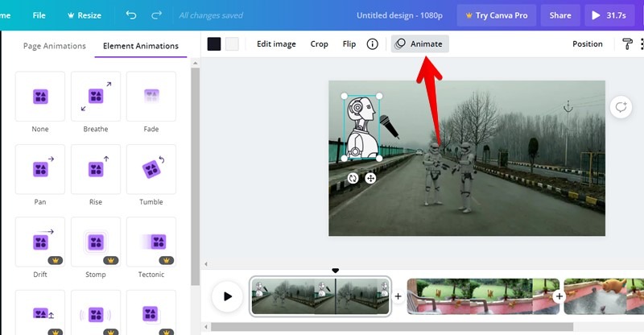Click the animations panel scroll up arrow
The image size is (644, 335).
click(195, 64)
